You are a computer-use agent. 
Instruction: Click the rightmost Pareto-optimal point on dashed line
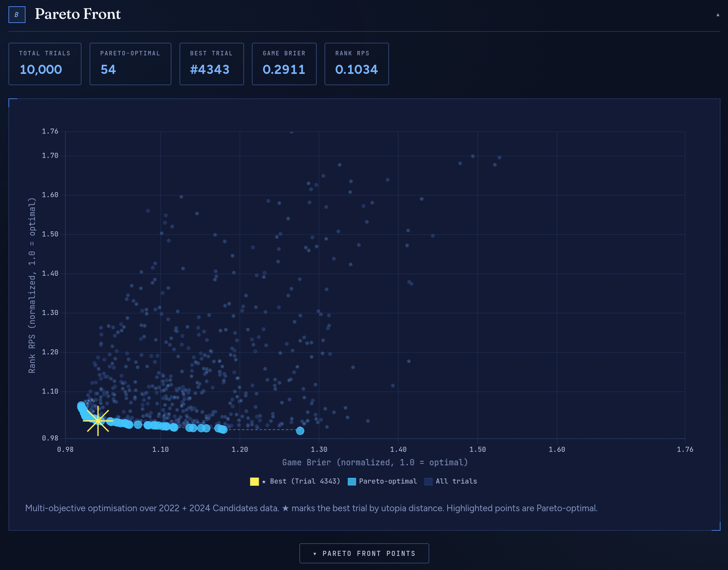(300, 431)
